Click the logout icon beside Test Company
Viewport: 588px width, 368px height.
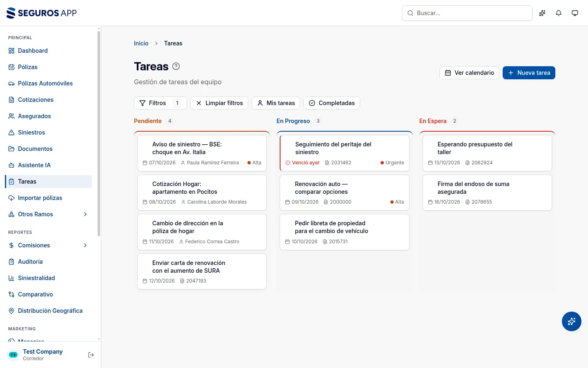(91, 355)
